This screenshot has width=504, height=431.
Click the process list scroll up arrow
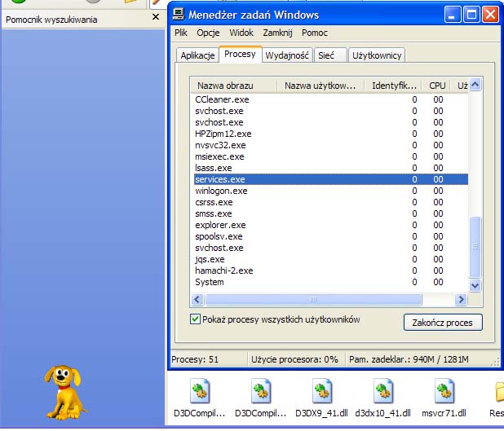point(475,85)
